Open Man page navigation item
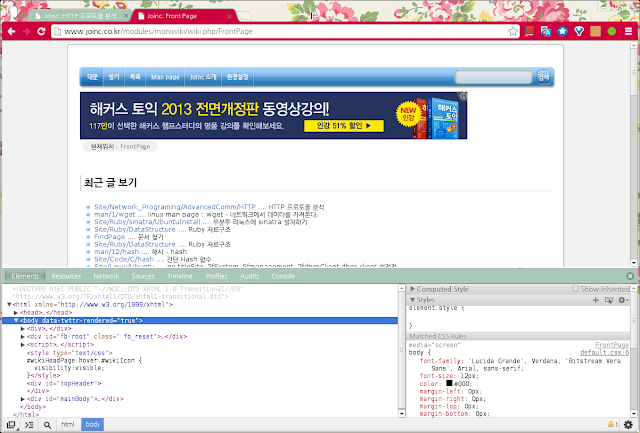The image size is (640, 433). [165, 77]
